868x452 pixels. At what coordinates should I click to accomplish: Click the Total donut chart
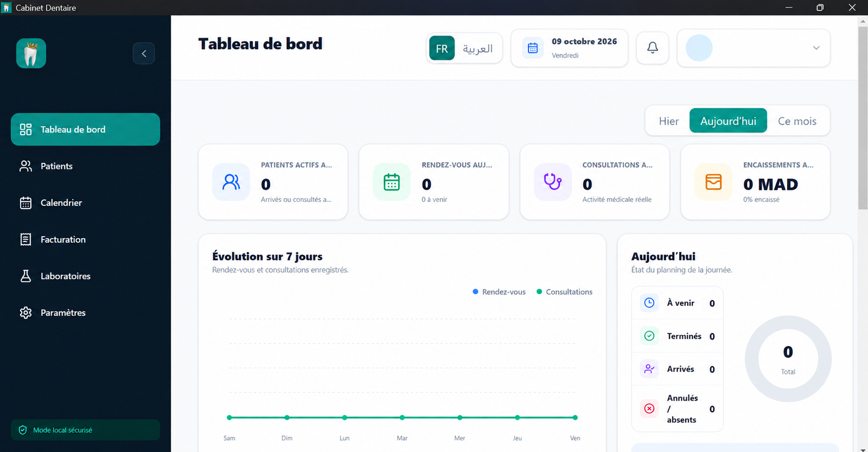point(788,359)
